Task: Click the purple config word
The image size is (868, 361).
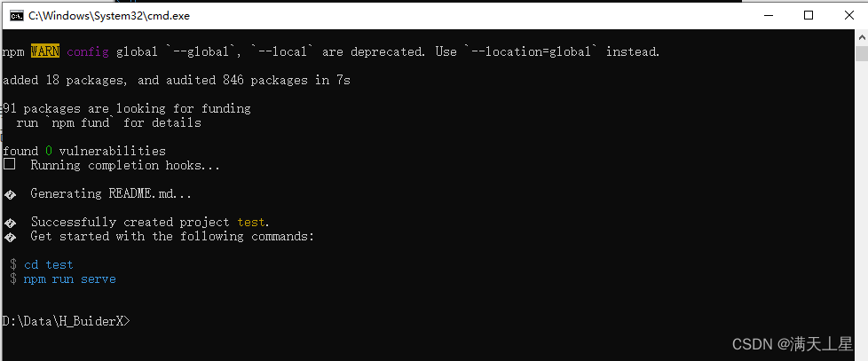Action: 88,52
